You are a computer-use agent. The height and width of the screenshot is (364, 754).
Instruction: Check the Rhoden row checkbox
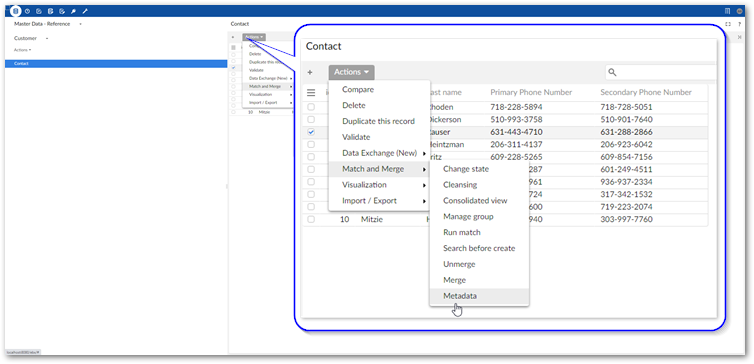click(x=311, y=107)
